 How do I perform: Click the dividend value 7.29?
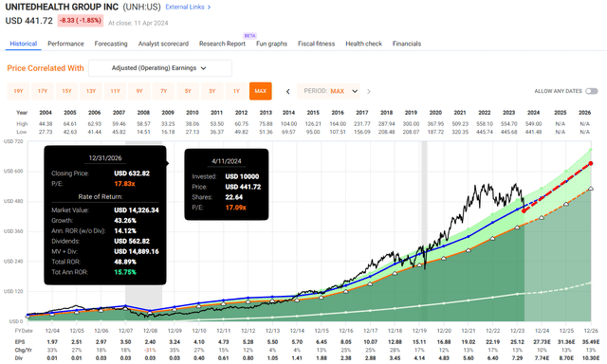[x=517, y=358]
